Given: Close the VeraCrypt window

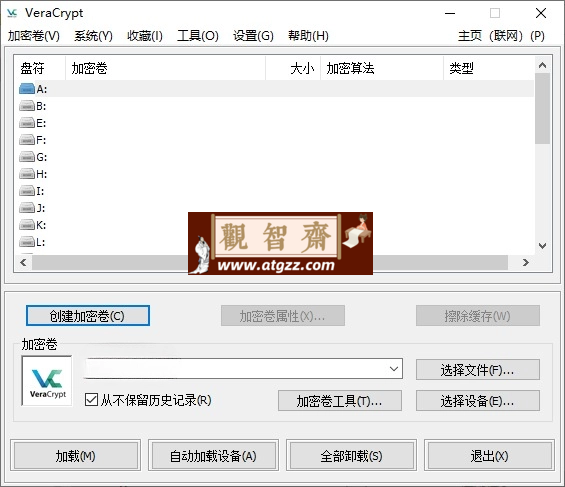Looking at the screenshot, I should 540,13.
